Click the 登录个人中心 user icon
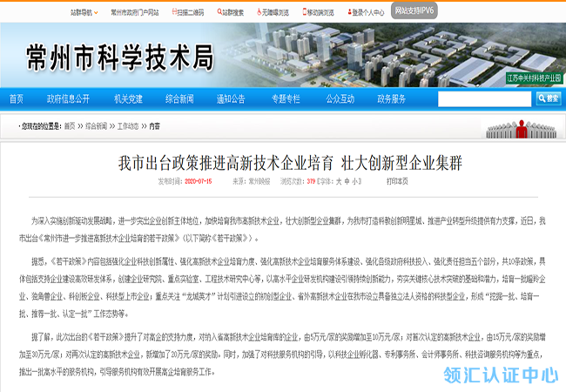The image size is (566, 392). [x=349, y=12]
